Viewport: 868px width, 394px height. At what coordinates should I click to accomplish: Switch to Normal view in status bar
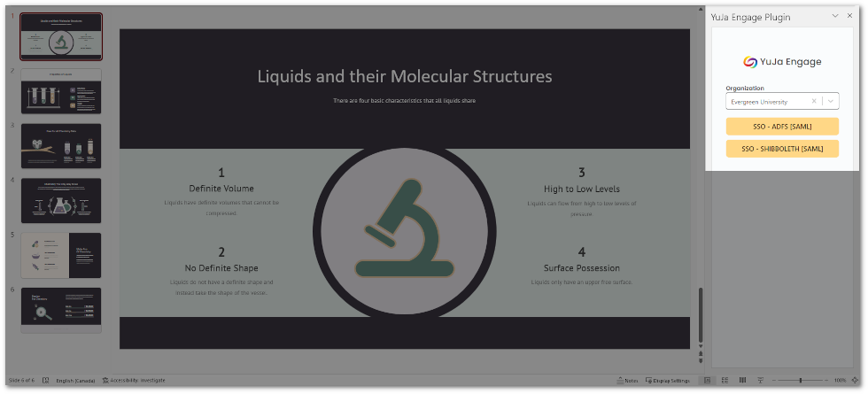707,380
